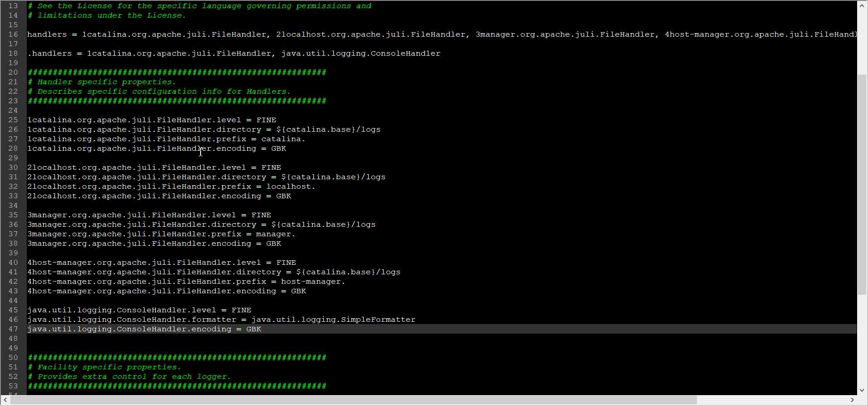Click the vertical scrollbar thumb
868x406 pixels.
click(862, 185)
